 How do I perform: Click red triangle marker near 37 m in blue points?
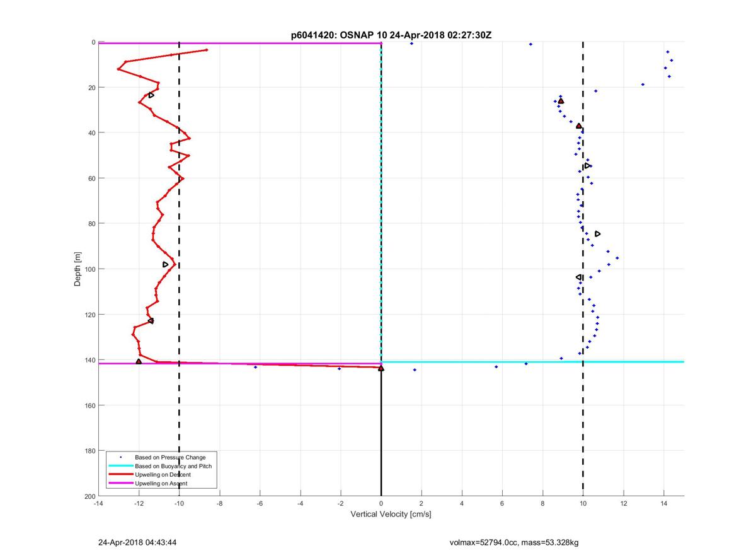[x=579, y=126]
